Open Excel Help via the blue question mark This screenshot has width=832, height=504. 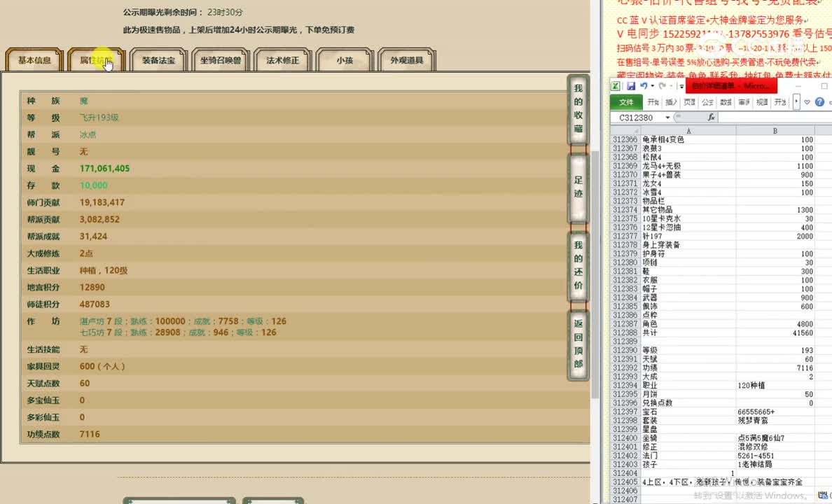click(819, 101)
